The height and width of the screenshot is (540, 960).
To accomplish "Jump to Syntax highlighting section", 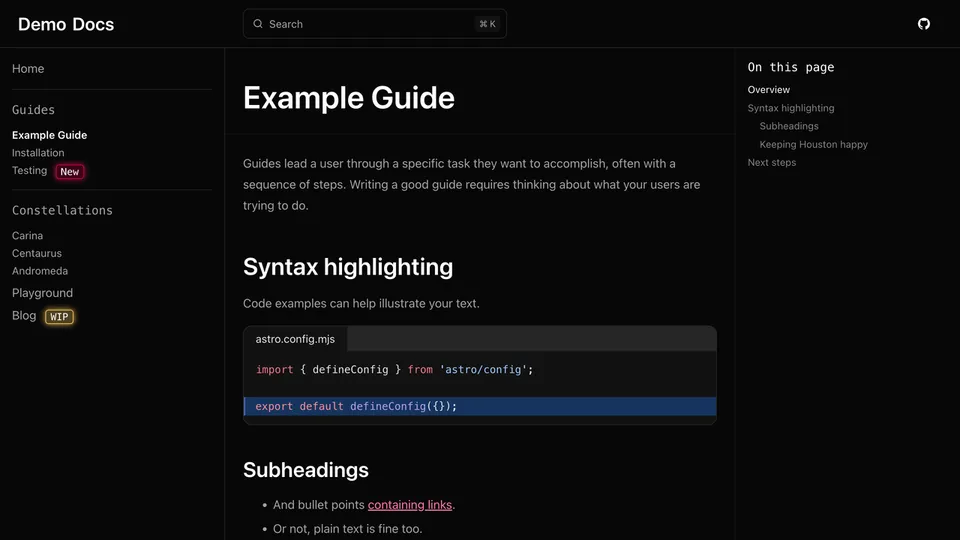I will point(790,108).
